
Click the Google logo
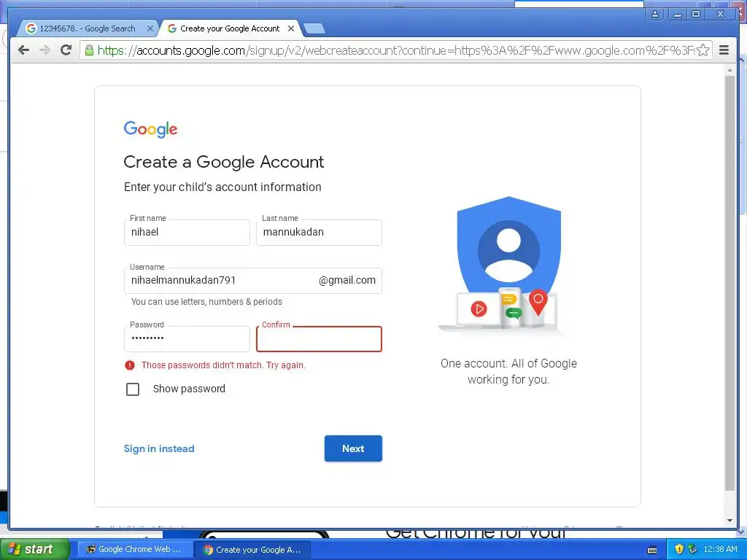[150, 129]
